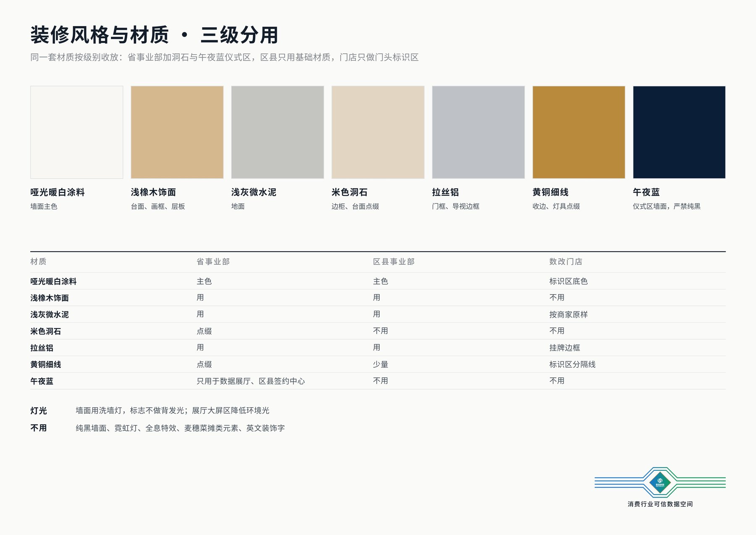The height and width of the screenshot is (535, 756).
Task: Pick the 浅灰微水泥 grey swatch
Action: [277, 132]
